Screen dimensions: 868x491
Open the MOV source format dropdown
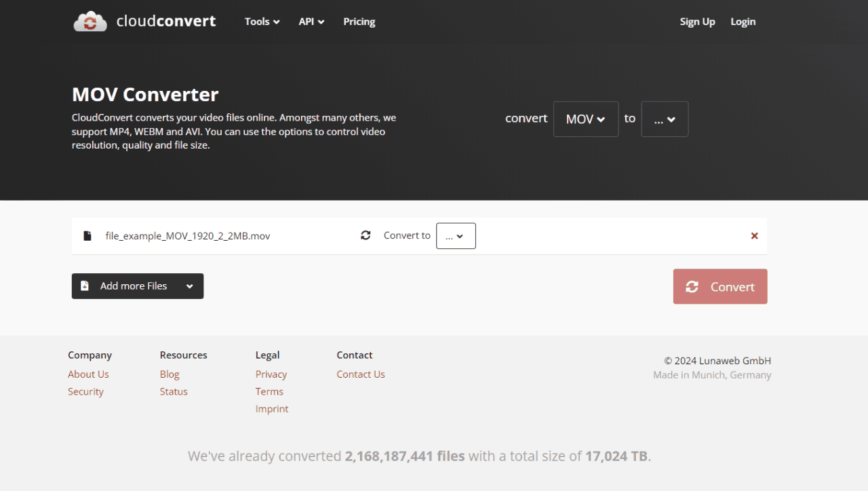[x=586, y=119]
